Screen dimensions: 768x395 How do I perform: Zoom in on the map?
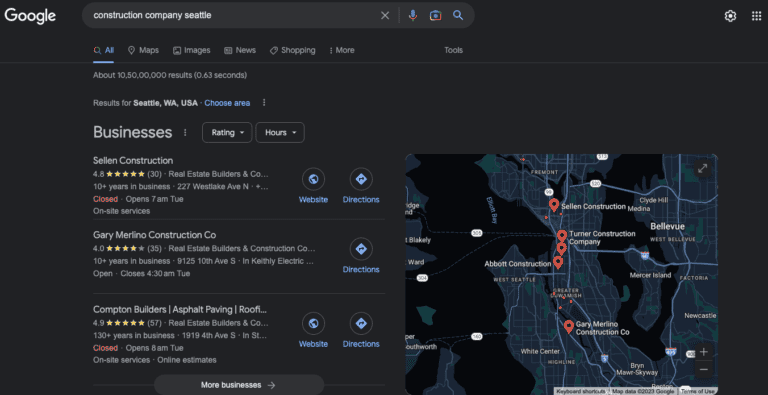[x=704, y=352]
